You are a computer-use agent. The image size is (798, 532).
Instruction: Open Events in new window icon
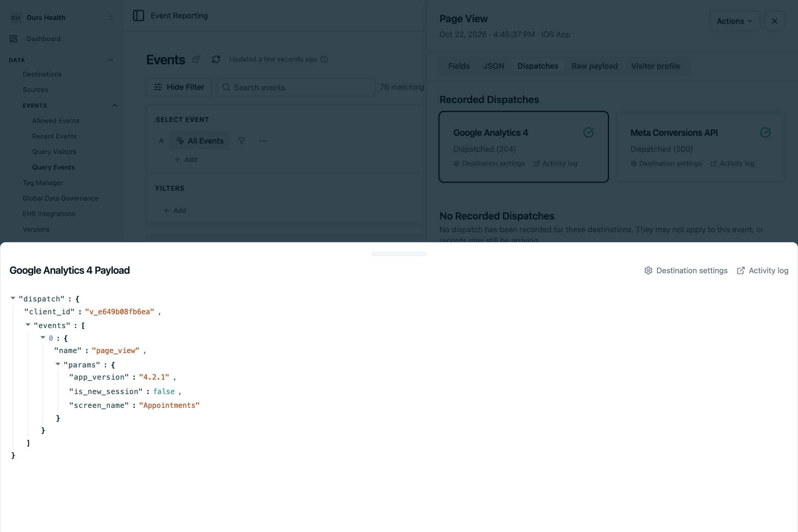pyautogui.click(x=196, y=59)
